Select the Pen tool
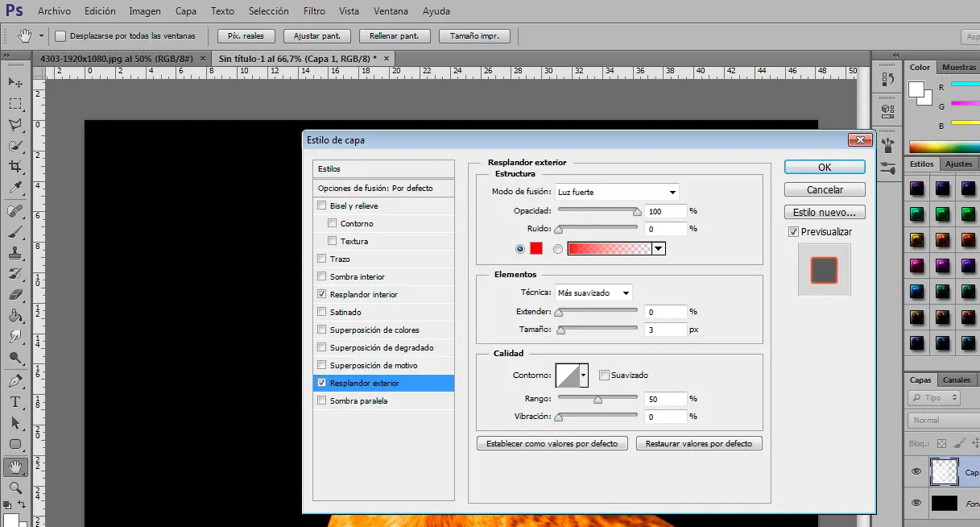Viewport: 980px width, 527px height. (x=15, y=381)
